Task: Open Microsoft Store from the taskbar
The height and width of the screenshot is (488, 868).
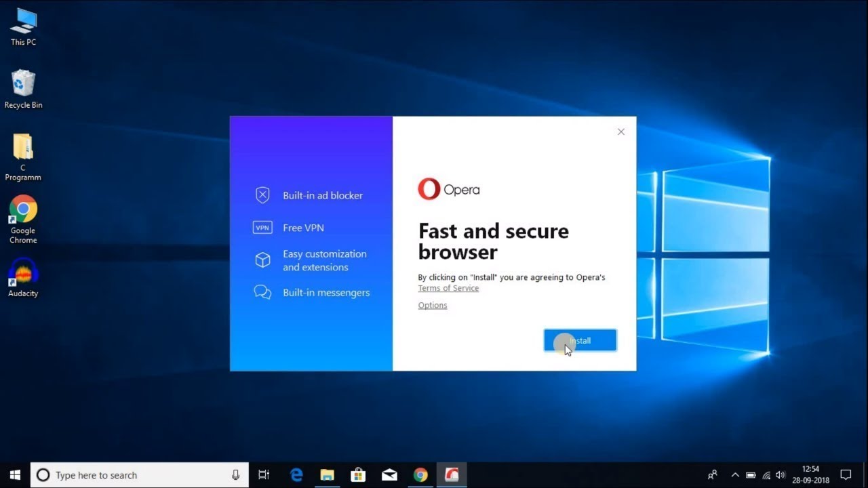Action: 359,475
